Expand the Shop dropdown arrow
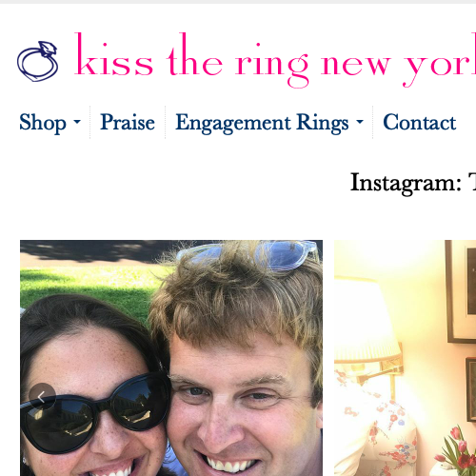The width and height of the screenshot is (476, 476). [77, 122]
